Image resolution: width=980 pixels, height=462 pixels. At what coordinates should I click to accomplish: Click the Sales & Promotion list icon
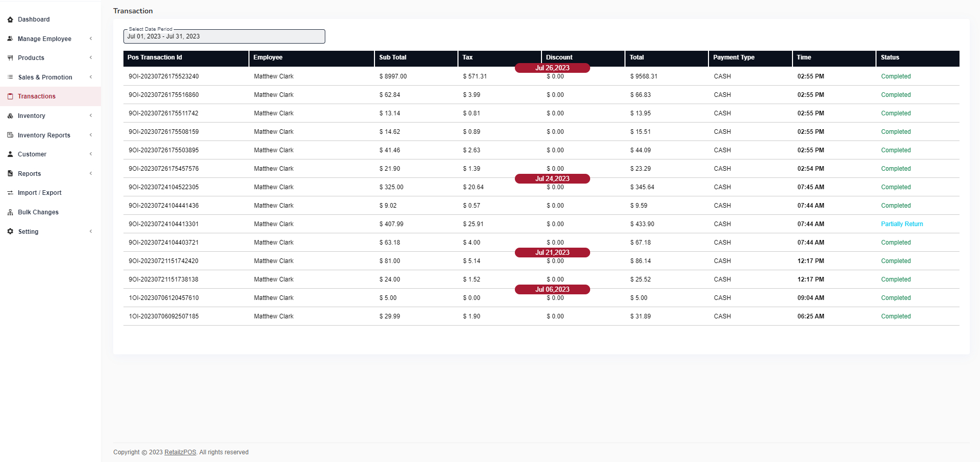[x=10, y=77]
